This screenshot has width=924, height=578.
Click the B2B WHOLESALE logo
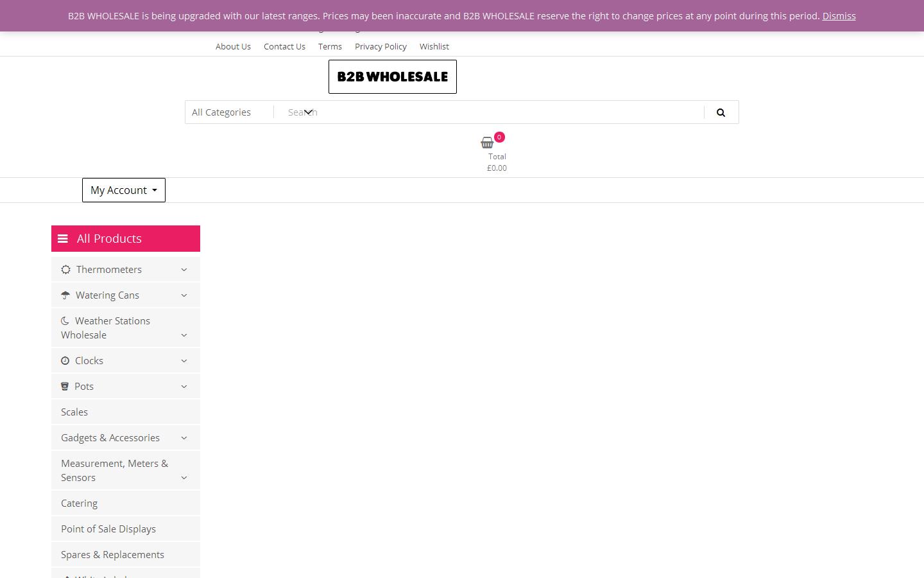tap(392, 76)
